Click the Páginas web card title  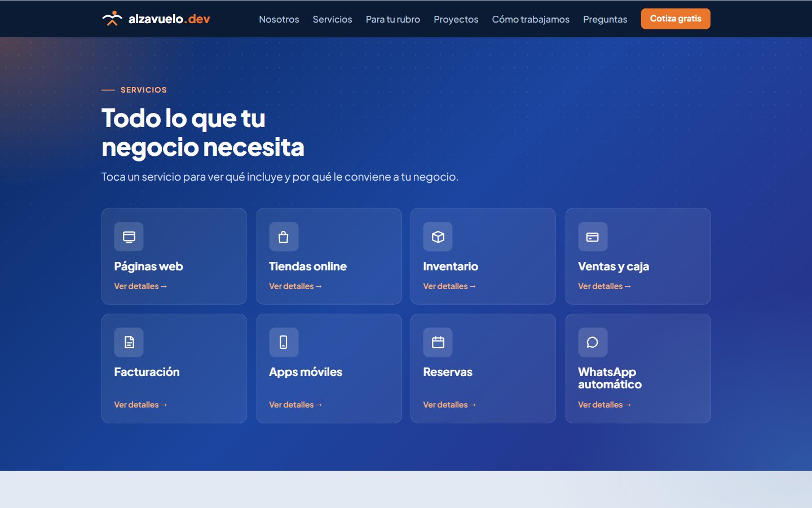pyautogui.click(x=148, y=266)
